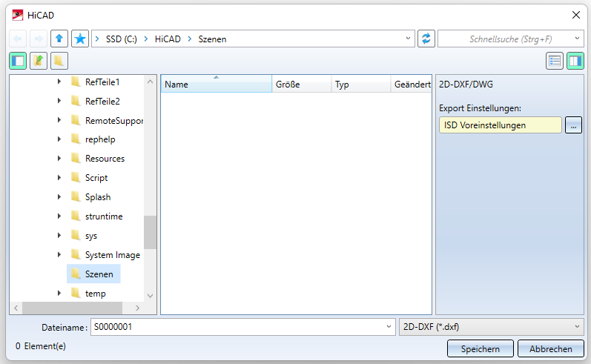Expand the rephelp folder

point(59,139)
